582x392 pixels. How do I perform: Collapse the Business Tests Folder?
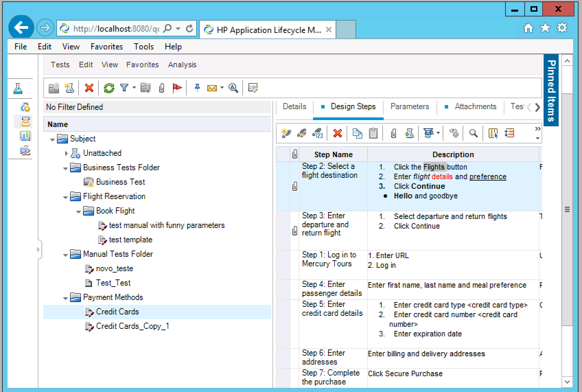point(66,169)
